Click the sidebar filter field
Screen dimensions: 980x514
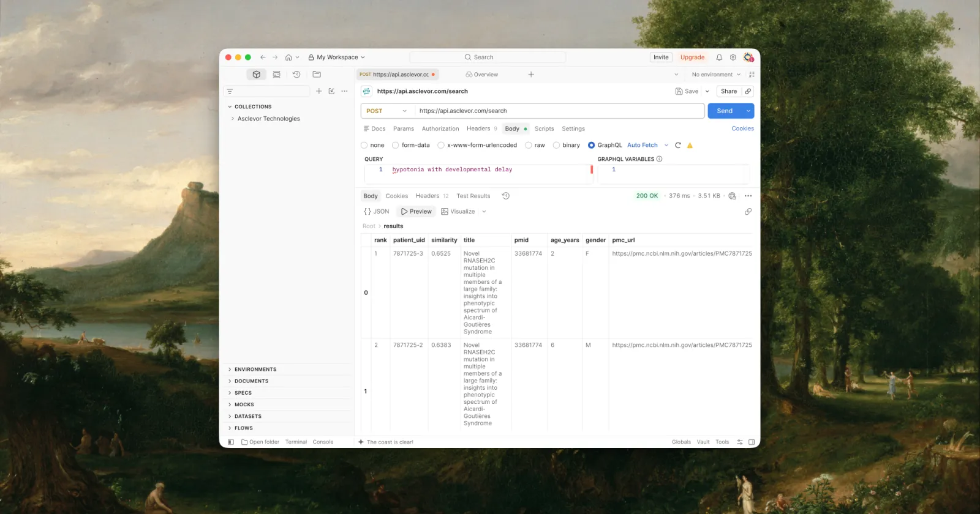(x=266, y=91)
